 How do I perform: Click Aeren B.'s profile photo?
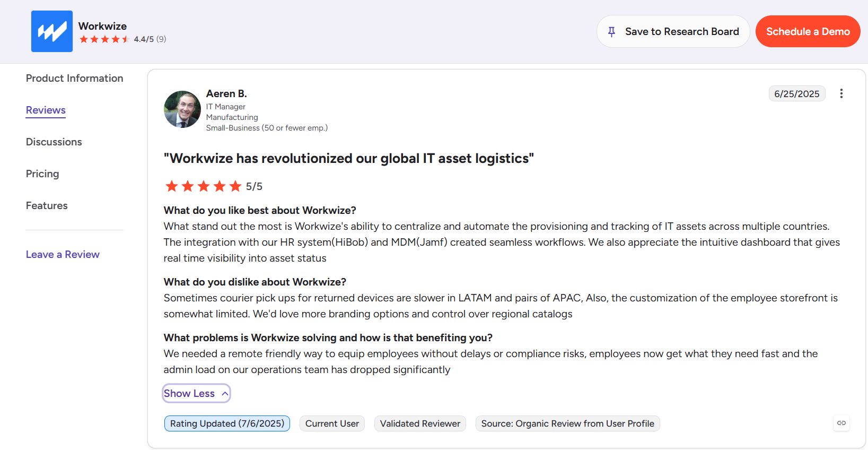pos(182,109)
